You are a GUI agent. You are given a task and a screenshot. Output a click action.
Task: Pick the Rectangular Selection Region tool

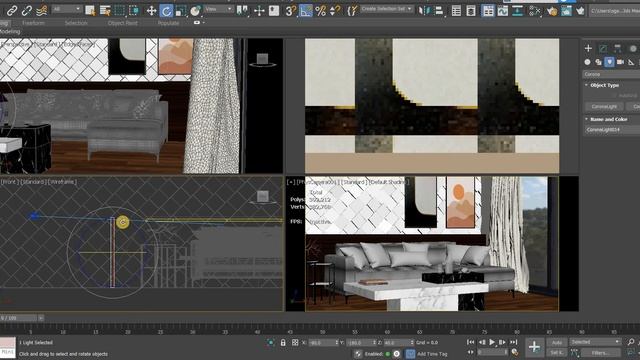pyautogui.click(x=120, y=10)
